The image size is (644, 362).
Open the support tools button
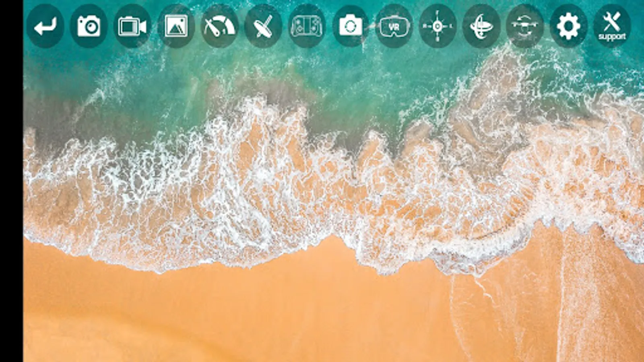pos(612,26)
